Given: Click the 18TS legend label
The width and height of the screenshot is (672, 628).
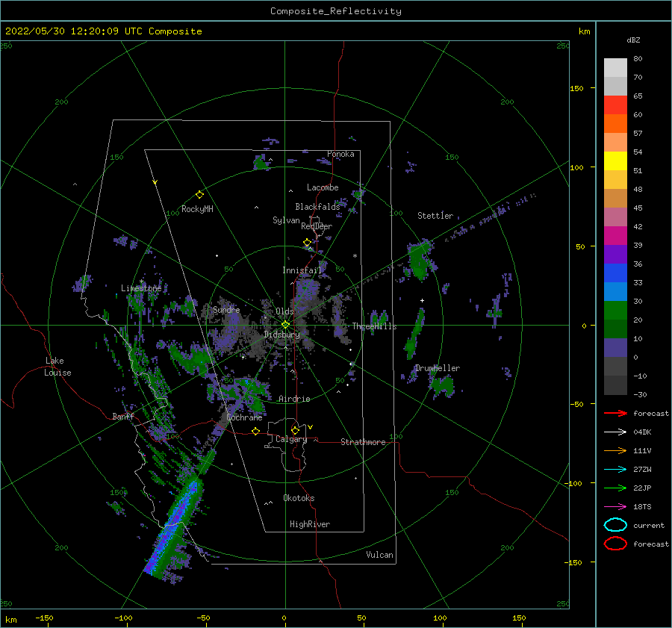Looking at the screenshot, I should tap(642, 507).
